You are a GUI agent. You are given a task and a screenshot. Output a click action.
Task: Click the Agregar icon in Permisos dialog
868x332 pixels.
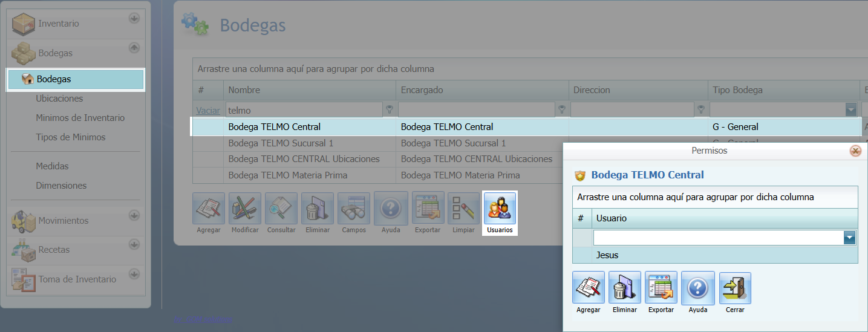[588, 288]
